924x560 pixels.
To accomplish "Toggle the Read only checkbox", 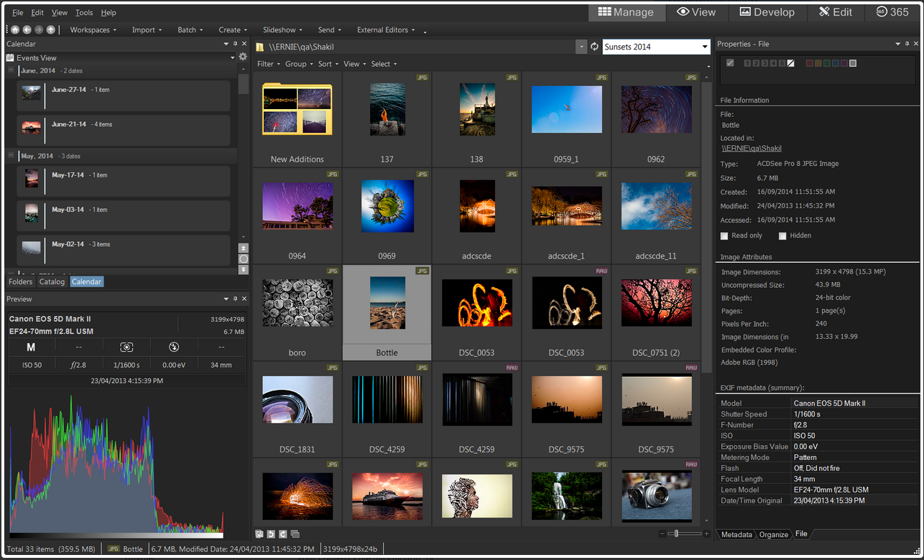I will 724,235.
